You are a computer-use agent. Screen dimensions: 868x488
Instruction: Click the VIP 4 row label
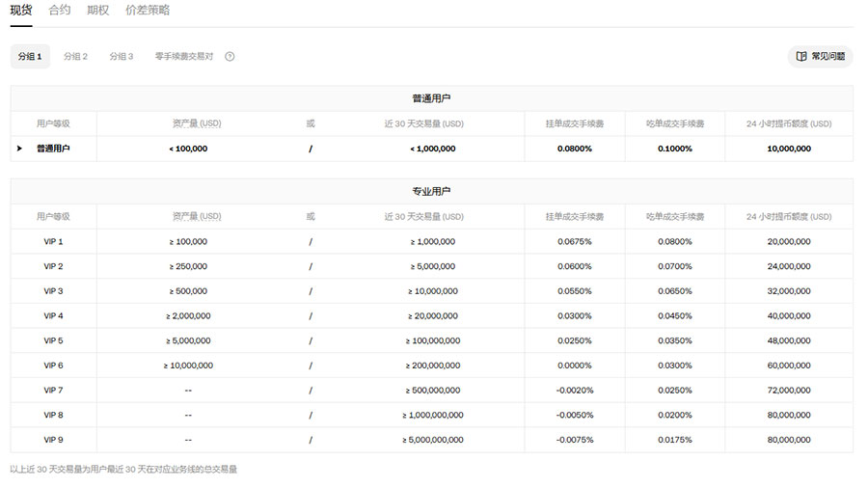(53, 316)
